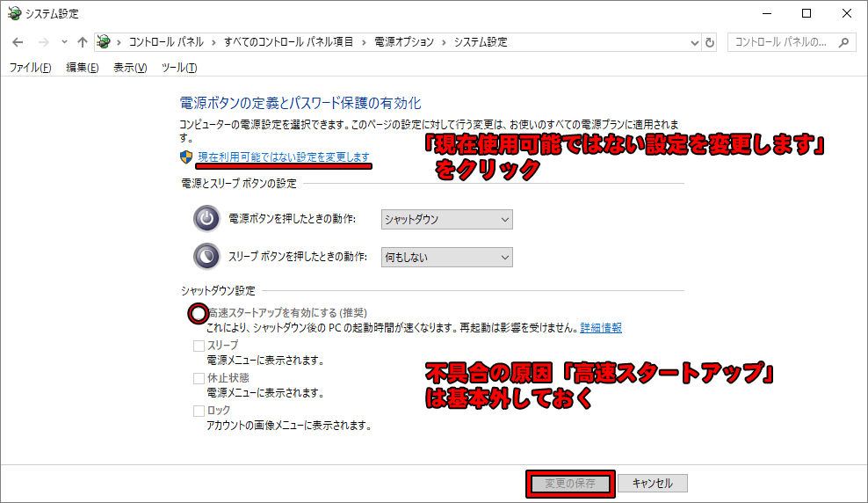Open sleep button action dropdown (何もしない)

click(x=446, y=257)
